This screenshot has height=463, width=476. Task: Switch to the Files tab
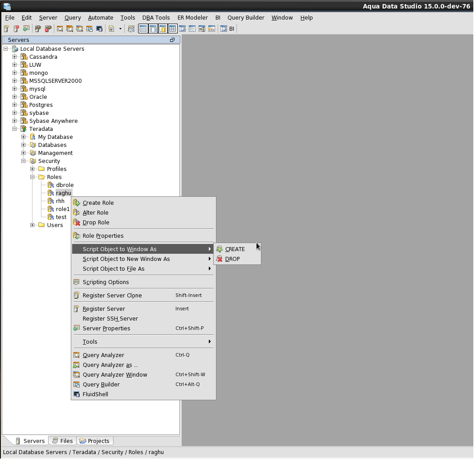(62, 441)
